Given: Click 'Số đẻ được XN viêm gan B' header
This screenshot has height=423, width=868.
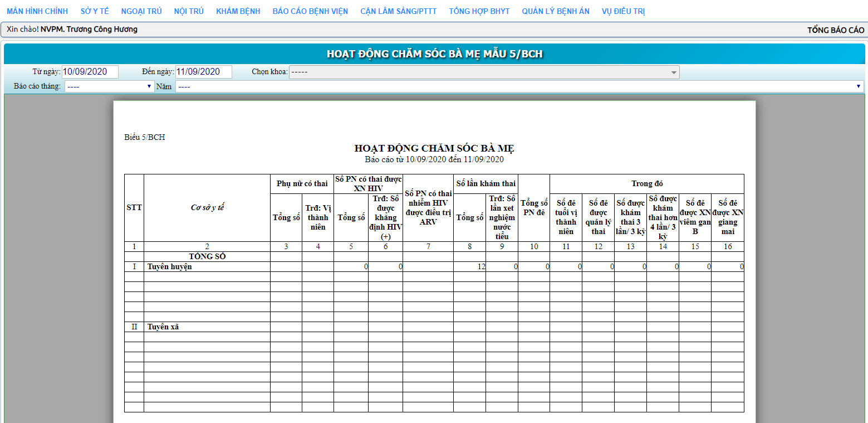Looking at the screenshot, I should tap(695, 217).
